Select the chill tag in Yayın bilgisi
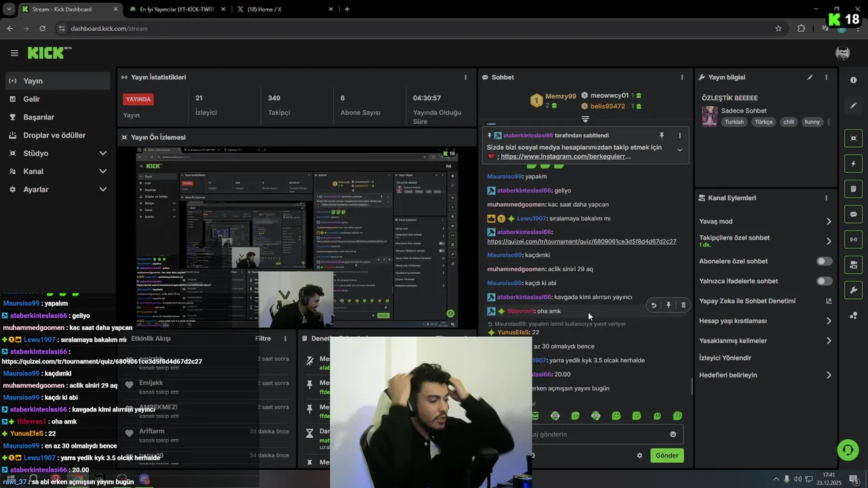The image size is (868, 488). (x=788, y=122)
